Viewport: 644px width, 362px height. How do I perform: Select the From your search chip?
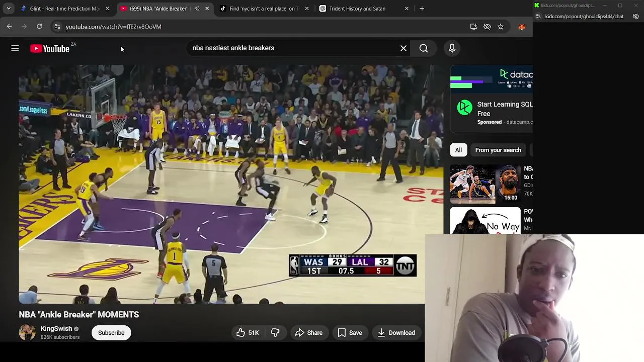(498, 150)
